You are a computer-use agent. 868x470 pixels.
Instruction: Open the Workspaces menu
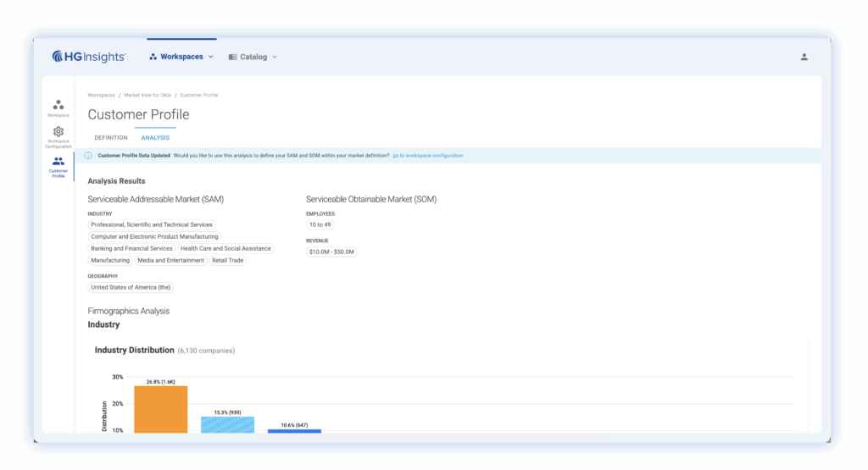(181, 57)
